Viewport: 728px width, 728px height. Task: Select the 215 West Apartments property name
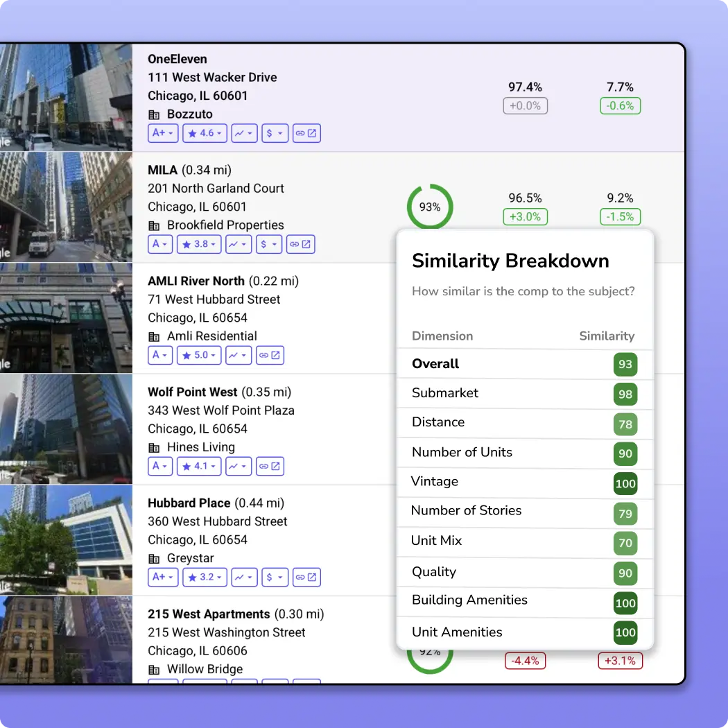(x=209, y=614)
